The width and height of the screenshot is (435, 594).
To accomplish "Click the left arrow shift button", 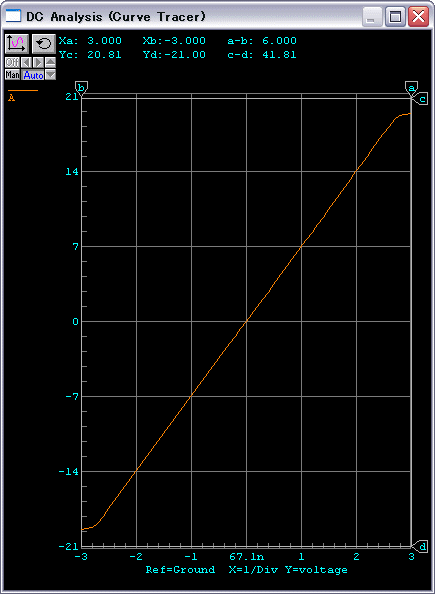I will [x=26, y=62].
